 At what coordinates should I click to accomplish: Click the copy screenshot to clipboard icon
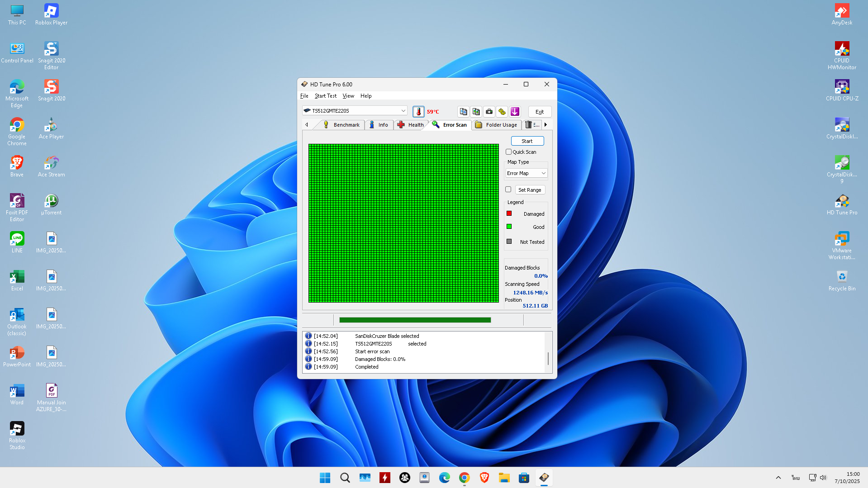point(476,112)
